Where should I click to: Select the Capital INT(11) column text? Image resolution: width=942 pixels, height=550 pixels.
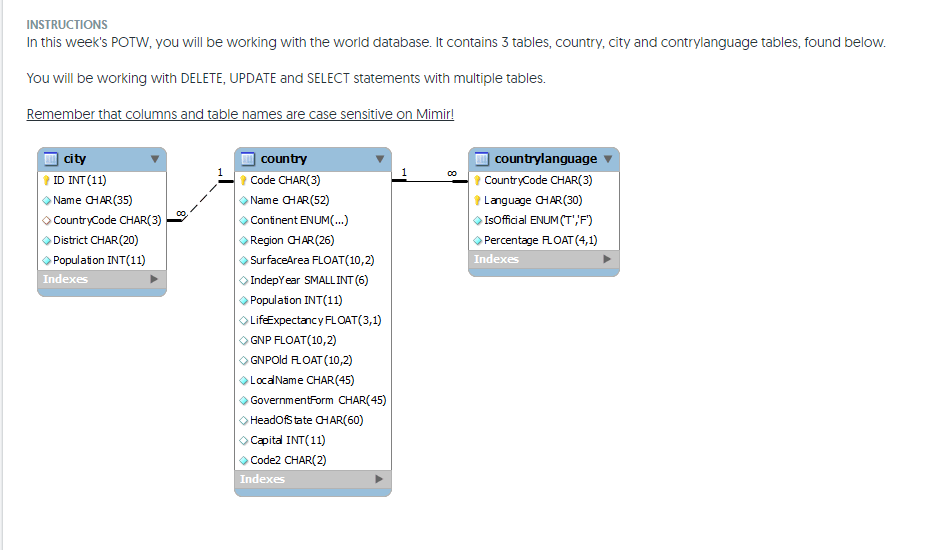(288, 440)
